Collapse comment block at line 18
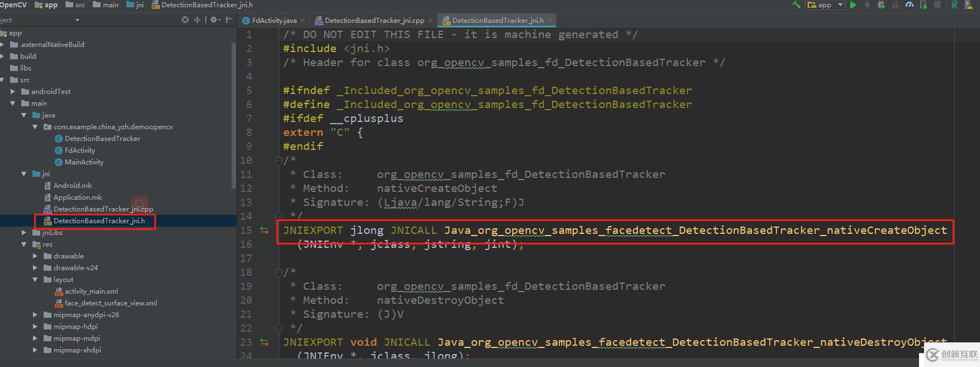Image resolution: width=980 pixels, height=367 pixels. pos(279,272)
